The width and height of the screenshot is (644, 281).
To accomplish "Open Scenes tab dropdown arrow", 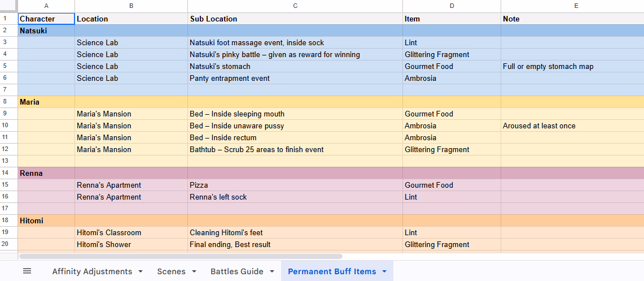I will [x=194, y=271].
